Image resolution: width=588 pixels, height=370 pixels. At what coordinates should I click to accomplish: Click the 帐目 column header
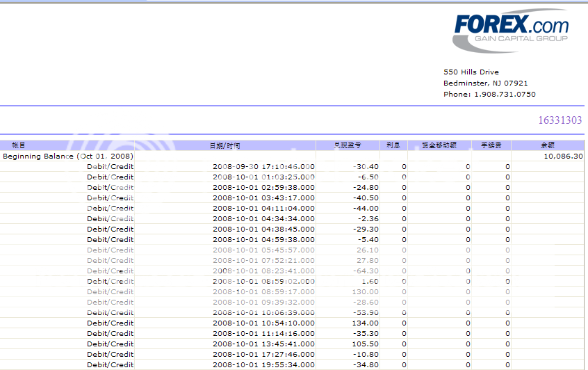[x=19, y=145]
